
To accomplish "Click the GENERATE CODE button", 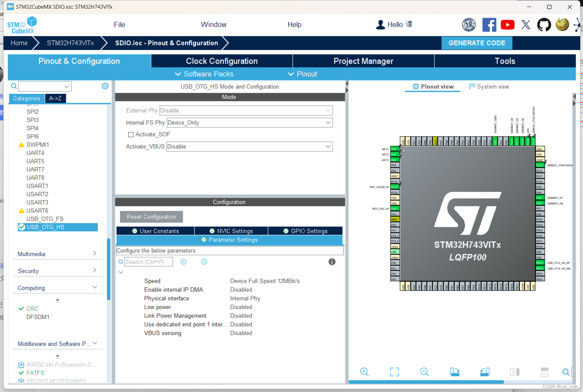I will (477, 43).
